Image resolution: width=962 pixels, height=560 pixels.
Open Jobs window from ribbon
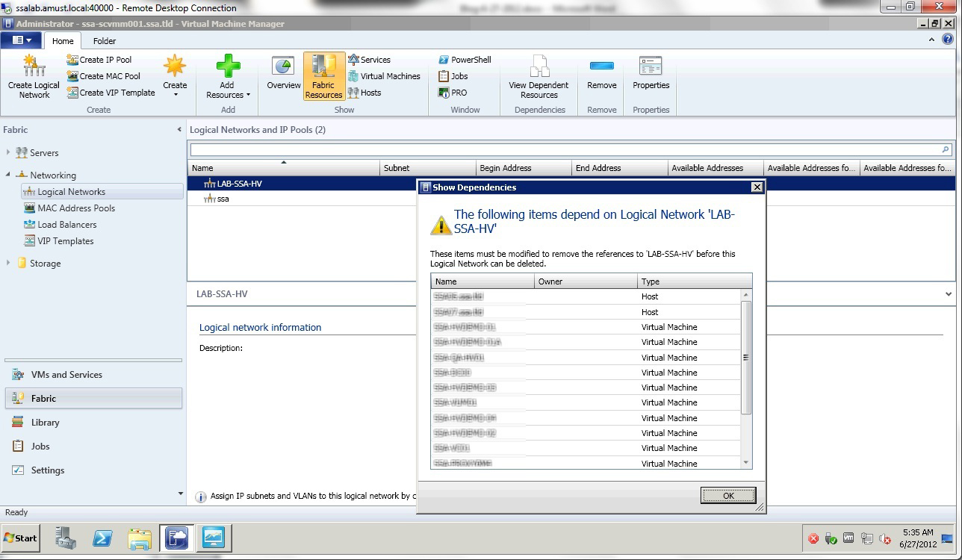[x=453, y=76]
